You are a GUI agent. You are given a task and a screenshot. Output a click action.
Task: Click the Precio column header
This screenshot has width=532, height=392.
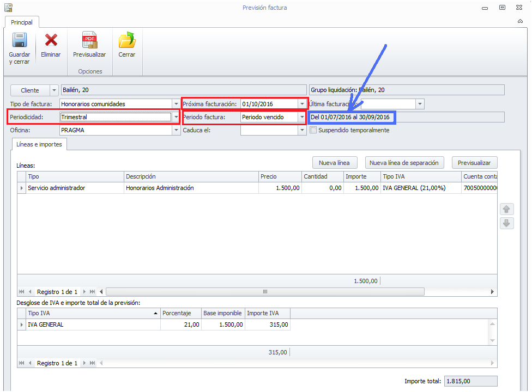pos(280,176)
